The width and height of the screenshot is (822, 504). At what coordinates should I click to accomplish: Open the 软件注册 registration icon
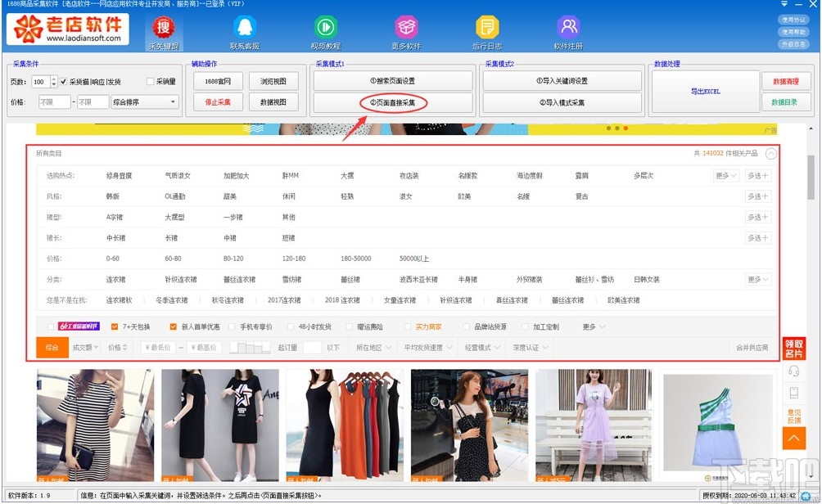pyautogui.click(x=568, y=25)
